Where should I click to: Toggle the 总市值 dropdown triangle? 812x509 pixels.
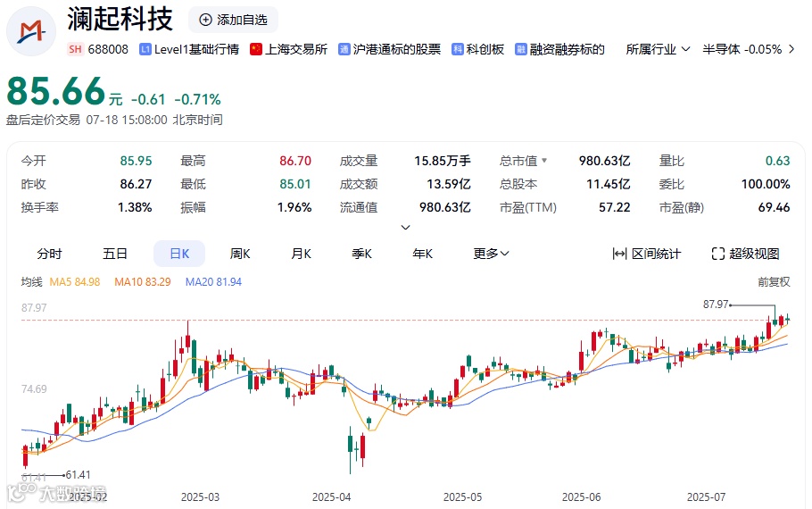(x=544, y=161)
